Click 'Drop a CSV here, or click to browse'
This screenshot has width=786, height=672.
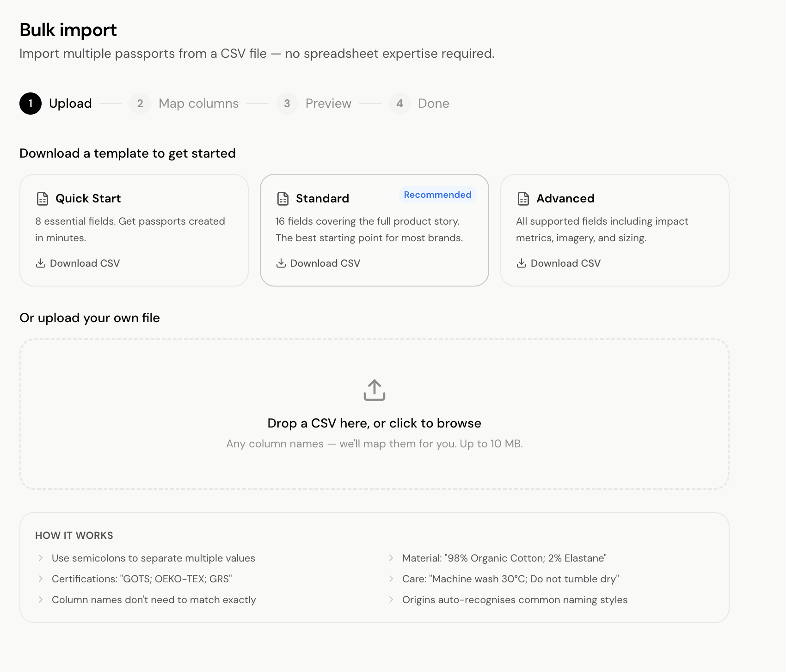click(375, 423)
